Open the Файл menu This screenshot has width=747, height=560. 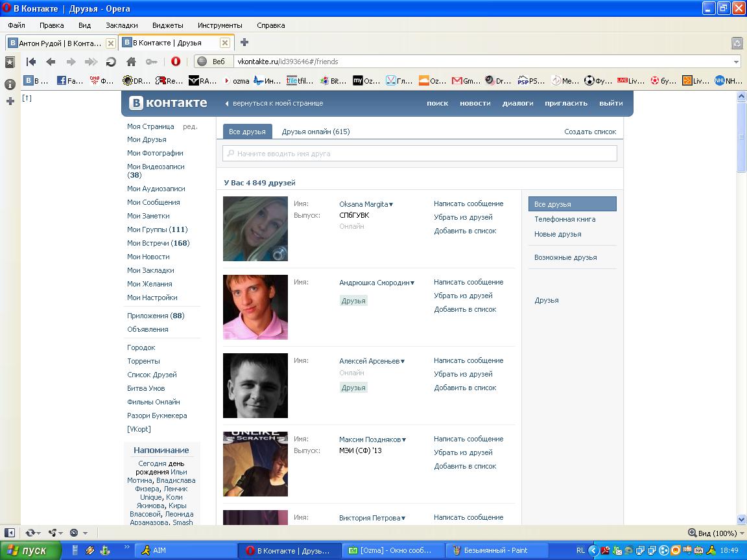pos(16,25)
